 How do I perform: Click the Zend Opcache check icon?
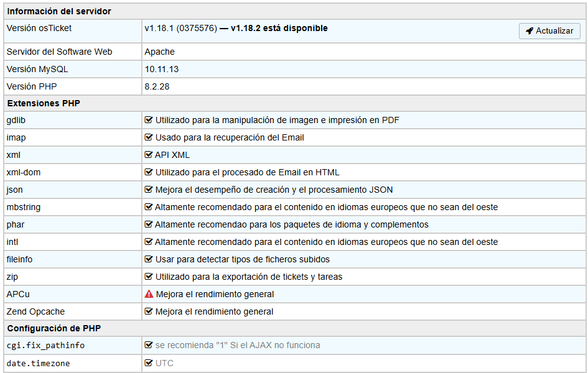(149, 311)
